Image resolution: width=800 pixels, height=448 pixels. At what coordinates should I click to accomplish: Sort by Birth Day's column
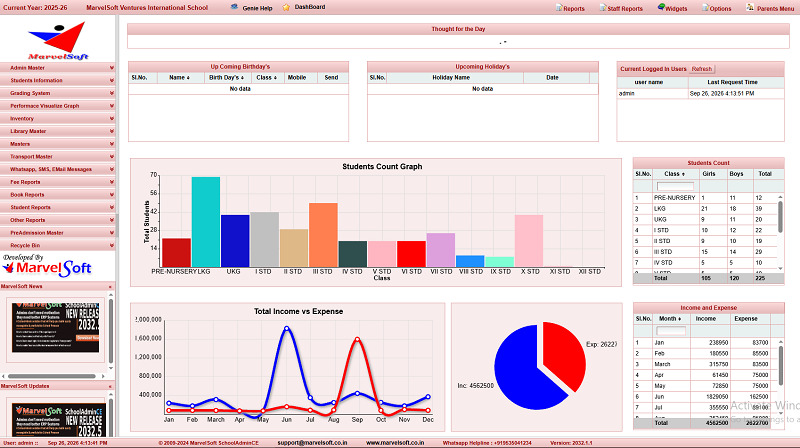tap(227, 78)
